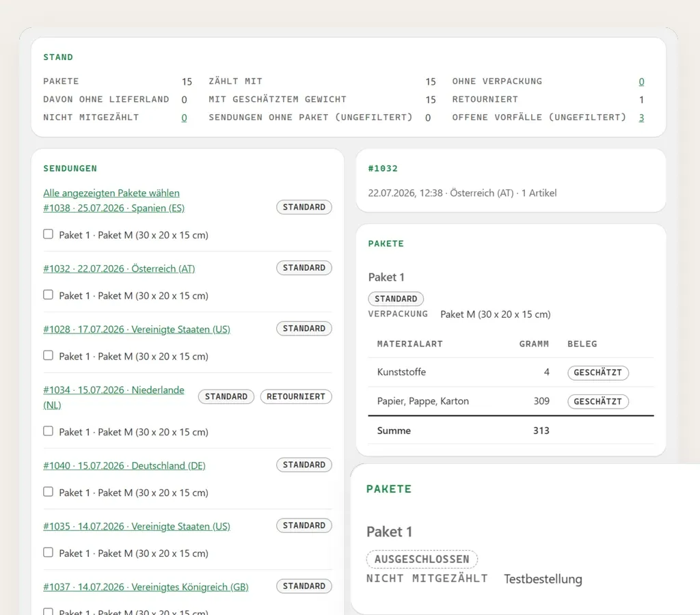Viewport: 700px width, 615px height.
Task: Click the Standard badge next to #1034
Action: point(226,397)
